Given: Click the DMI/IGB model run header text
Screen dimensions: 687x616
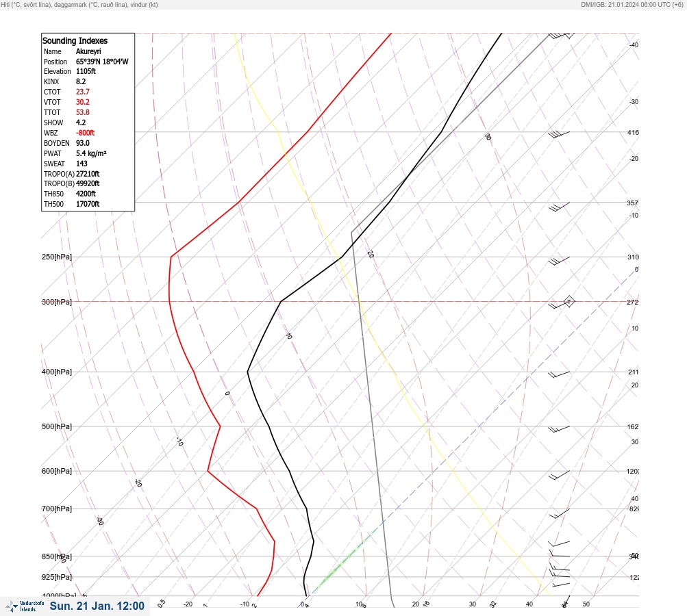Looking at the screenshot, I should coord(632,4).
